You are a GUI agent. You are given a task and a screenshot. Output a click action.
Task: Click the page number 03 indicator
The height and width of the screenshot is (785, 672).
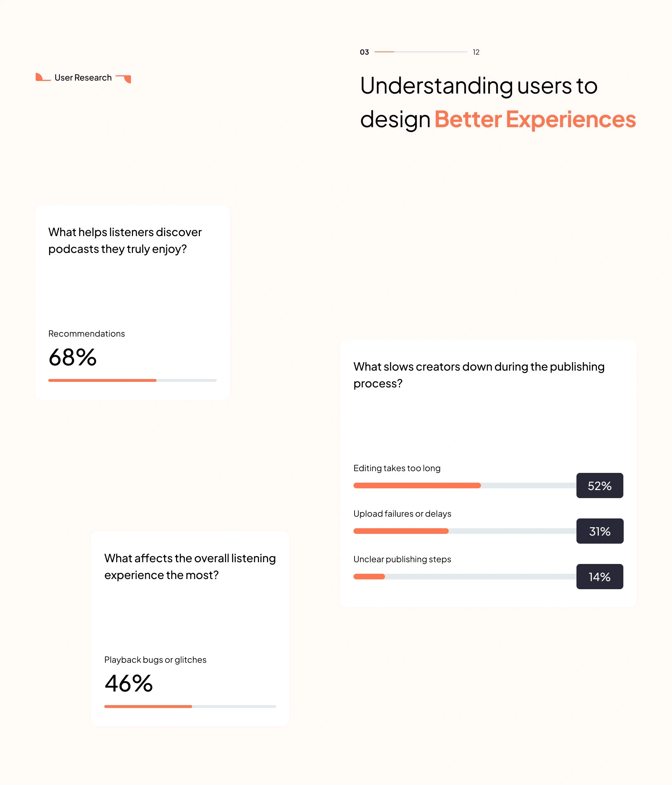click(364, 52)
